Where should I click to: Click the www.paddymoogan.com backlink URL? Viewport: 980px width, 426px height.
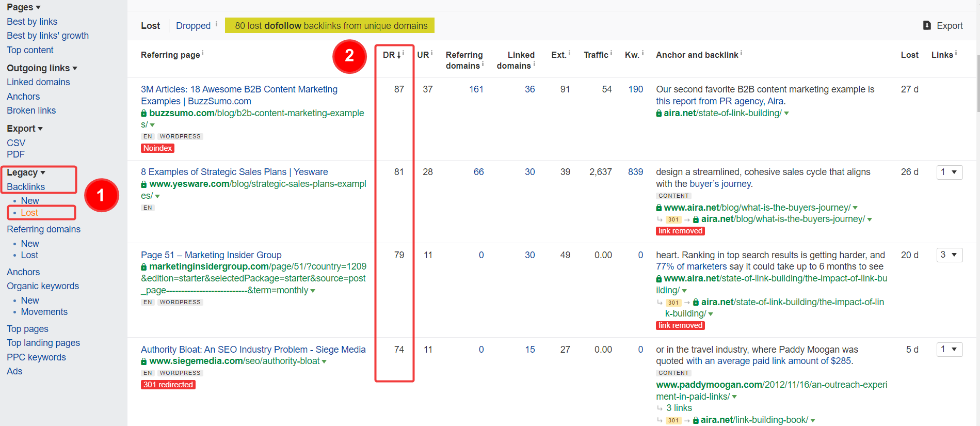[772, 390]
